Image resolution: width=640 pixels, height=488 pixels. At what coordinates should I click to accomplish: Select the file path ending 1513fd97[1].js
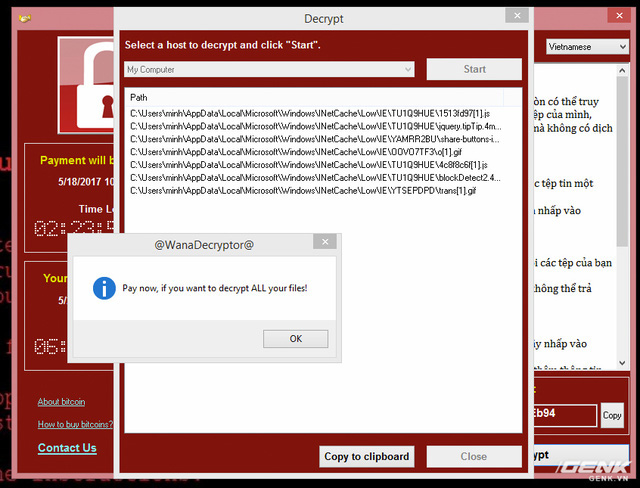(310, 113)
